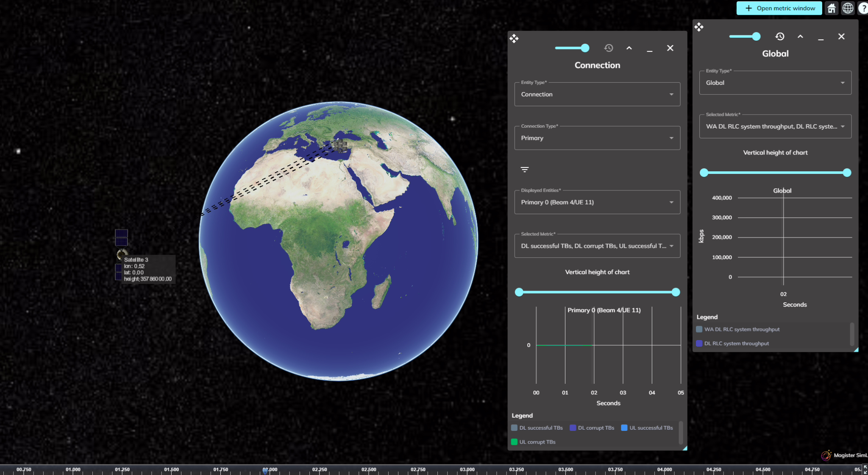Open the help question mark icon

(x=863, y=8)
